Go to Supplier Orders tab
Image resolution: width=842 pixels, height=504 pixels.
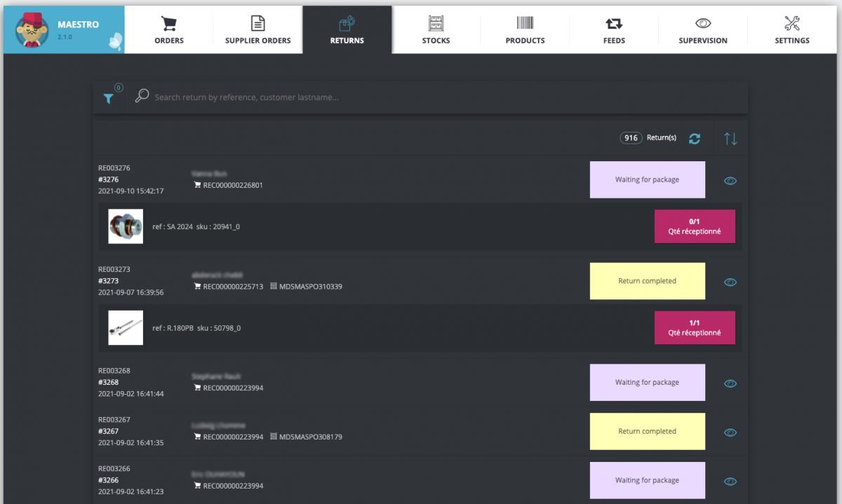pos(258,30)
